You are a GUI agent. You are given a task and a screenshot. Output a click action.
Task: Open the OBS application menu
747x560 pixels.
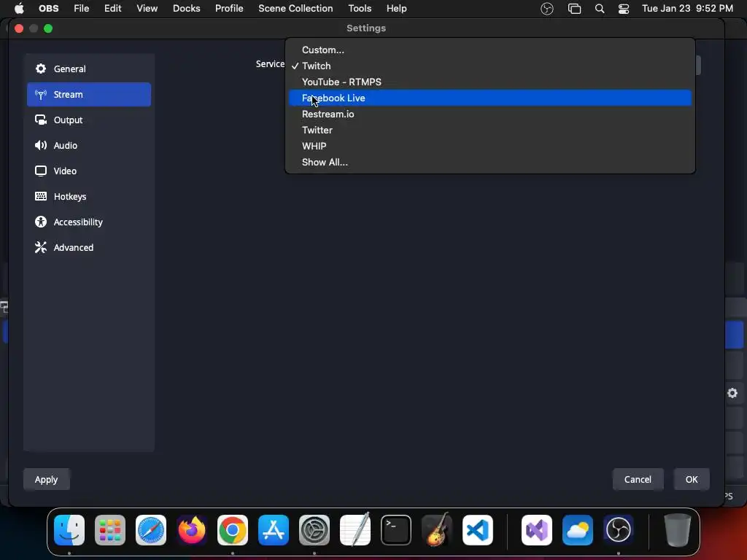pos(49,9)
